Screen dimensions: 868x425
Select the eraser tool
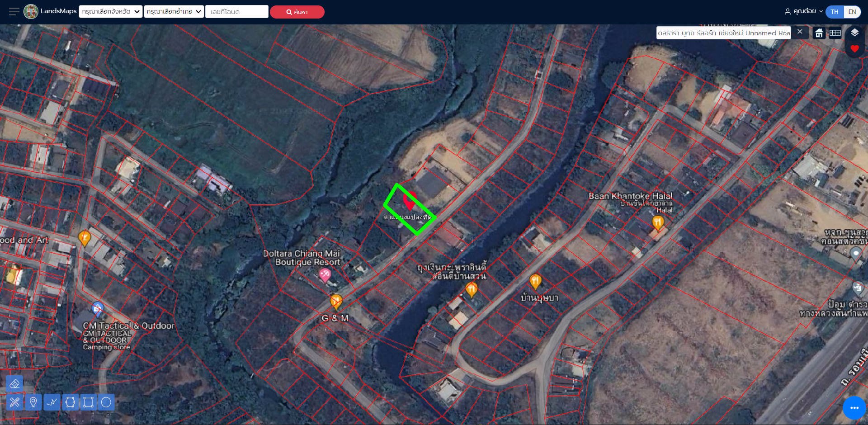pos(14,384)
